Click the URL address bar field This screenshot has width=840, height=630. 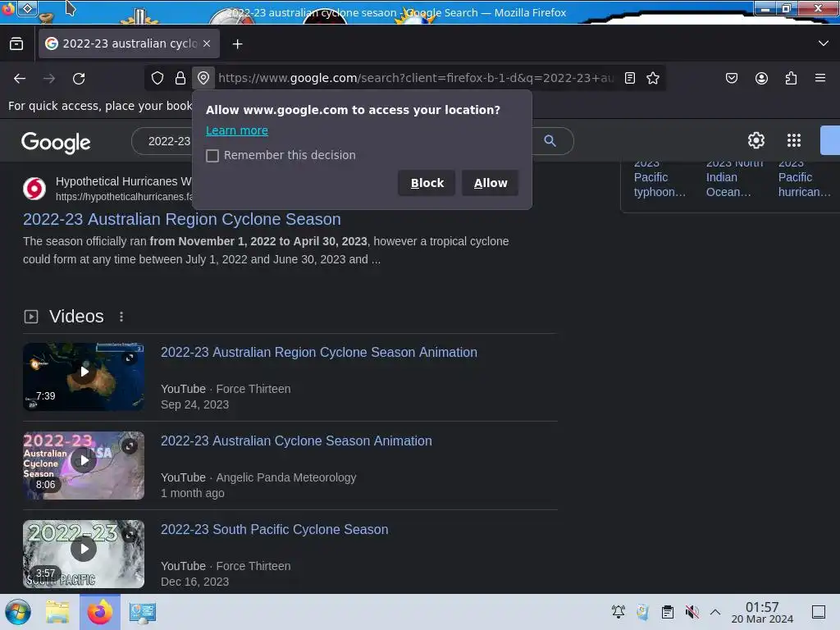tap(415, 78)
